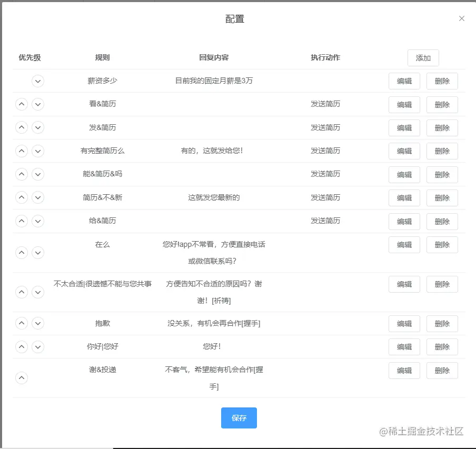The height and width of the screenshot is (449, 476).
Task: Delete the 给&简历 rule
Action: [x=442, y=221]
